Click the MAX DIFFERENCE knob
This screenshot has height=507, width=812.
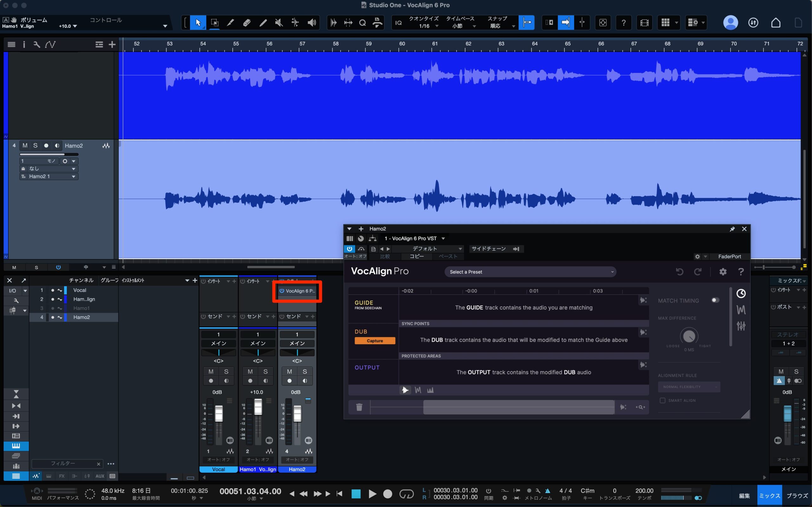point(689,336)
